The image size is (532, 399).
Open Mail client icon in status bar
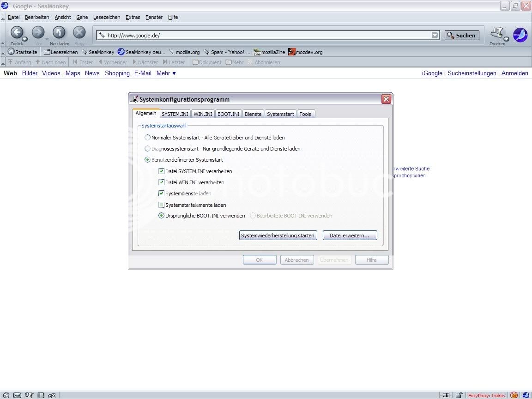click(x=17, y=395)
